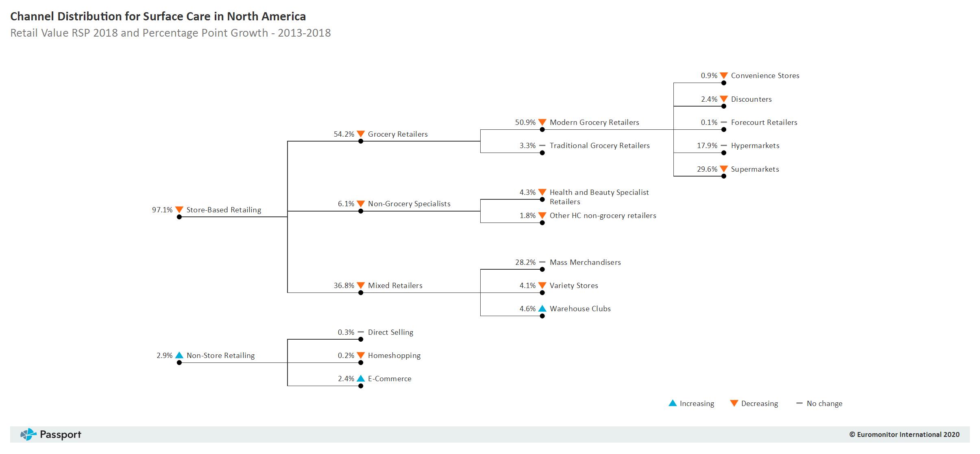Click the Decreasing legend orange triangle
This screenshot has height=454, width=980.
coord(734,403)
